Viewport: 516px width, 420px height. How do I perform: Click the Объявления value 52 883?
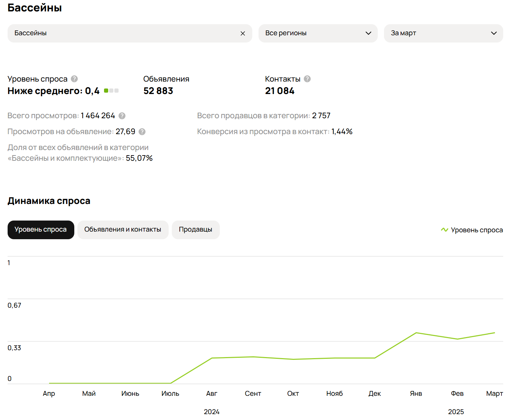point(158,91)
